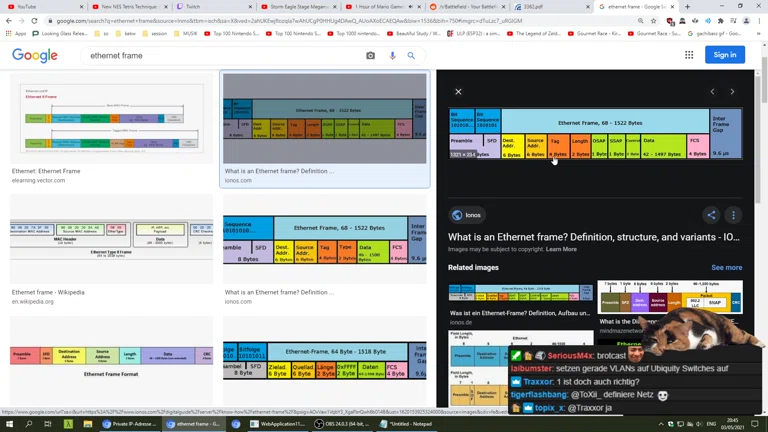Image resolution: width=768 pixels, height=432 pixels.
Task: Open the Ethernet Frame Format thumbnail
Action: (112, 361)
